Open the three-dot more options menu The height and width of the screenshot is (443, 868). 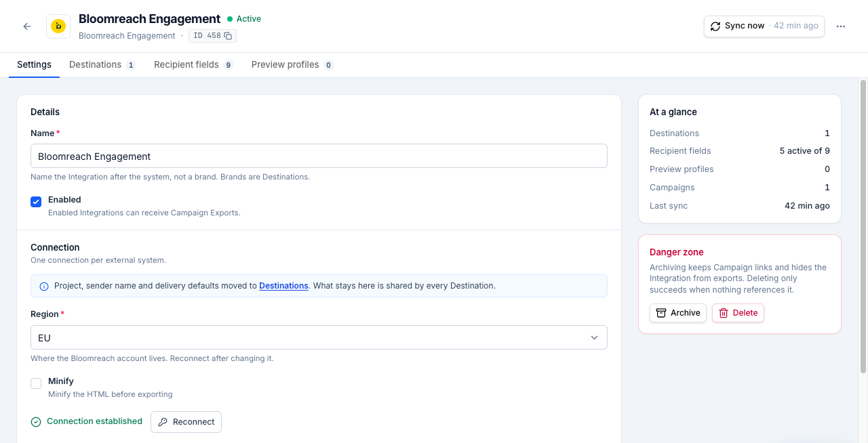tap(841, 26)
